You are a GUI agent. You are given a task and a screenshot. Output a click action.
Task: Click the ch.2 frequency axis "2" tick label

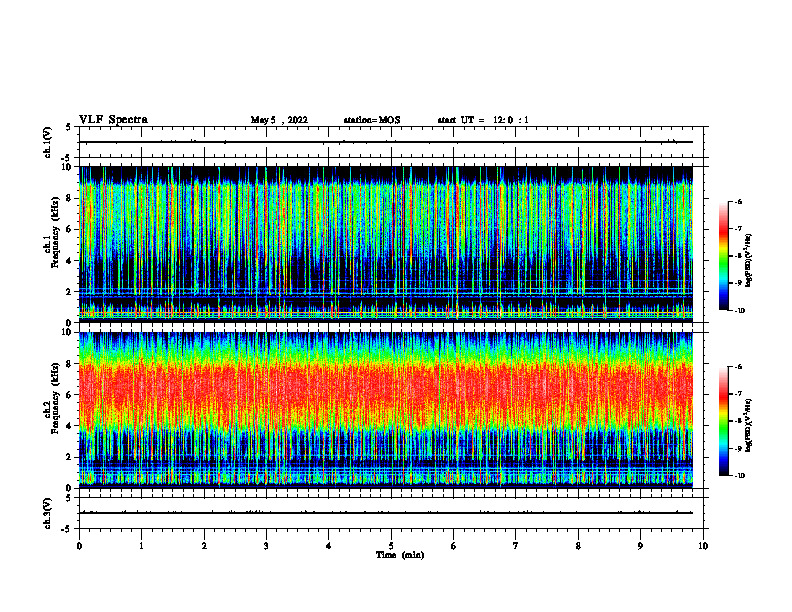(x=70, y=457)
